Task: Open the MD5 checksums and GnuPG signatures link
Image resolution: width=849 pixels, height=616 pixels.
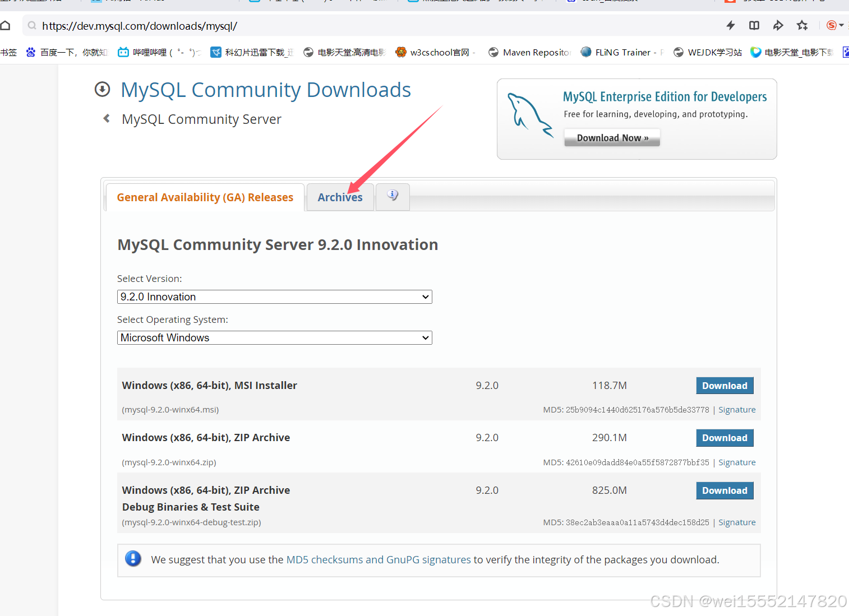Action: [379, 559]
